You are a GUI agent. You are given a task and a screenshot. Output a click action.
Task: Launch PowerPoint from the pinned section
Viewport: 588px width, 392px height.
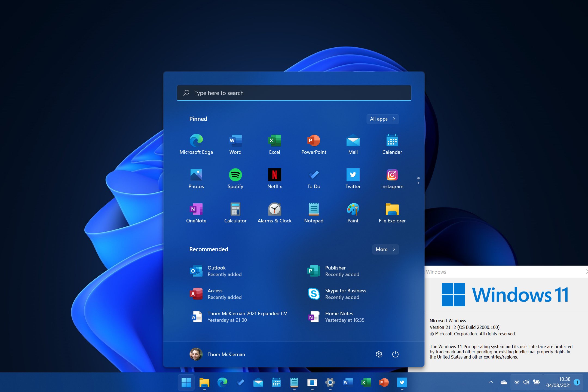pyautogui.click(x=314, y=145)
